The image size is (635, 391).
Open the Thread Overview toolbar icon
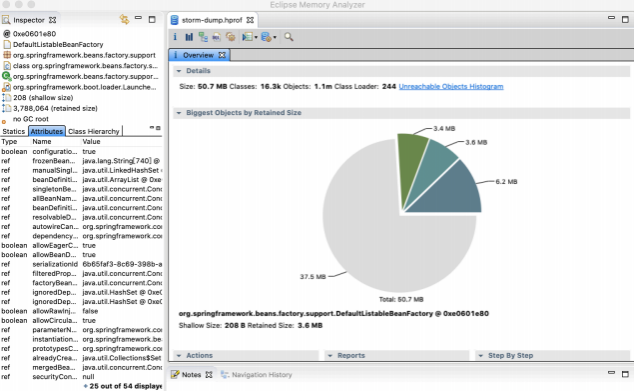coord(230,37)
